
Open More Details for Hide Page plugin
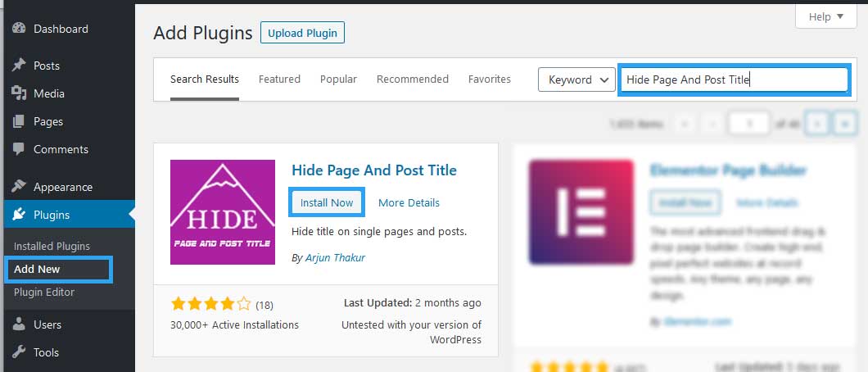tap(409, 202)
